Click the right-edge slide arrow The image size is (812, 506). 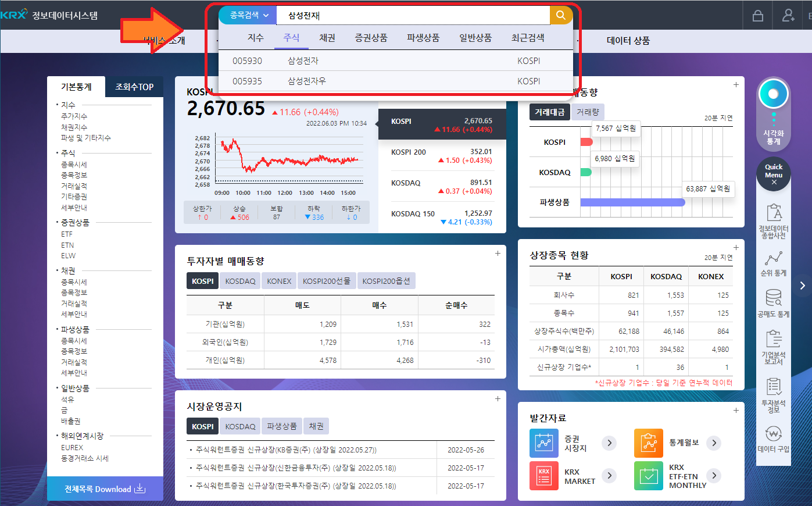[803, 286]
